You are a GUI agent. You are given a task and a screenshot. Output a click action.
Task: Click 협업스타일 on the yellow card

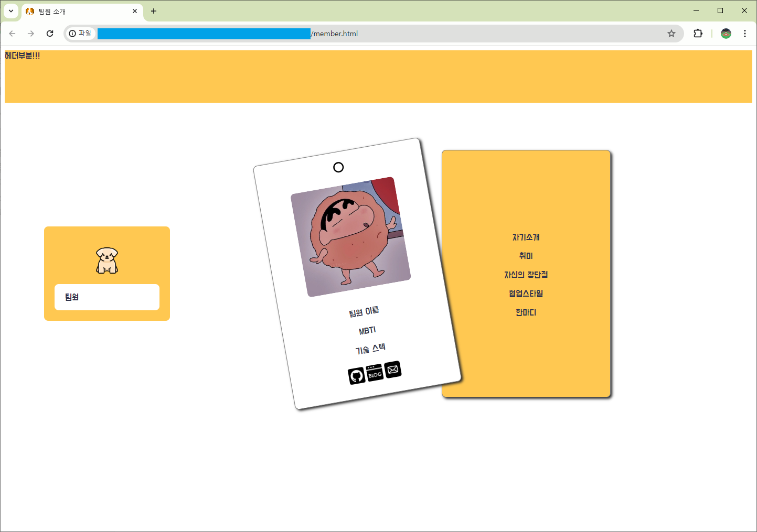coord(526,294)
